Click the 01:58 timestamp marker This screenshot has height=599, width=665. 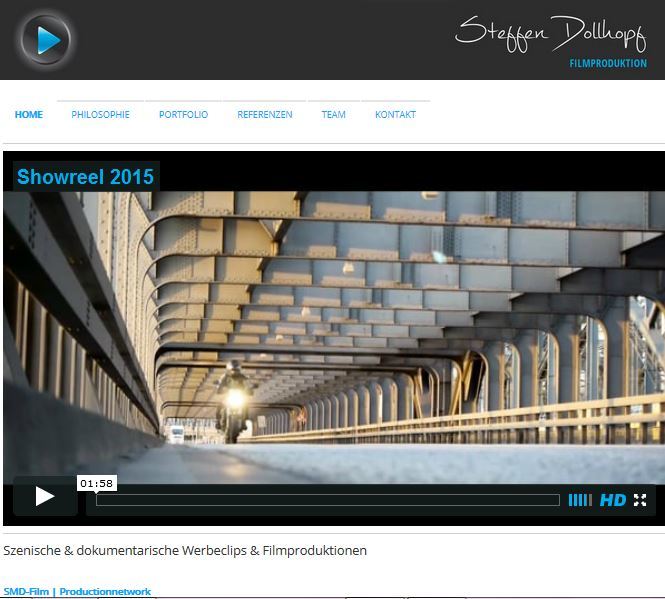(96, 484)
